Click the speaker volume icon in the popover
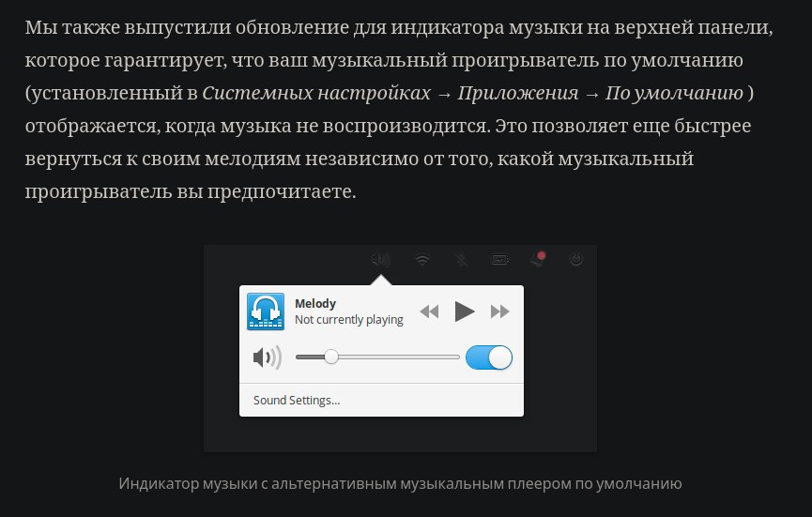 (x=268, y=357)
